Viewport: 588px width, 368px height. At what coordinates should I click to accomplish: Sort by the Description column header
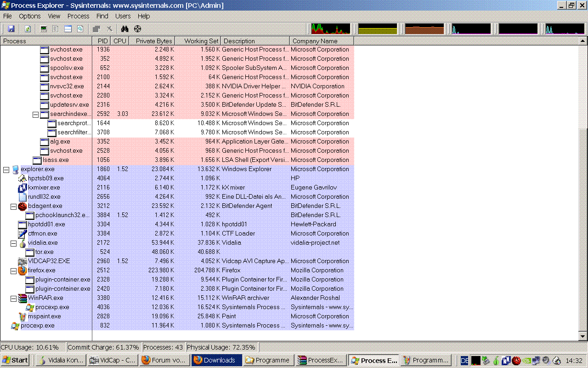tap(255, 41)
